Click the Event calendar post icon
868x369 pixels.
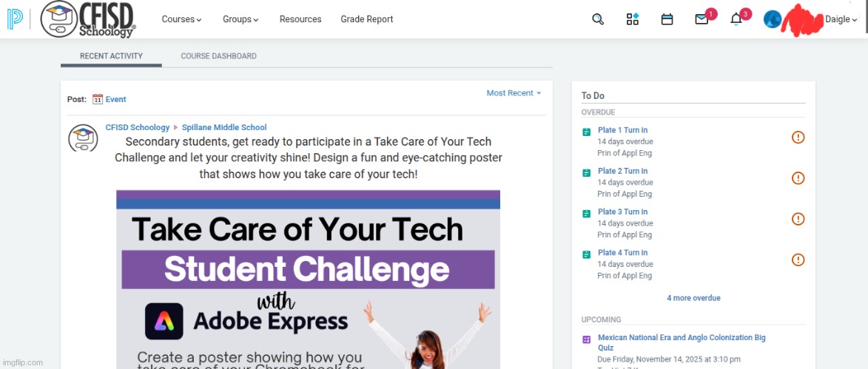coord(98,99)
